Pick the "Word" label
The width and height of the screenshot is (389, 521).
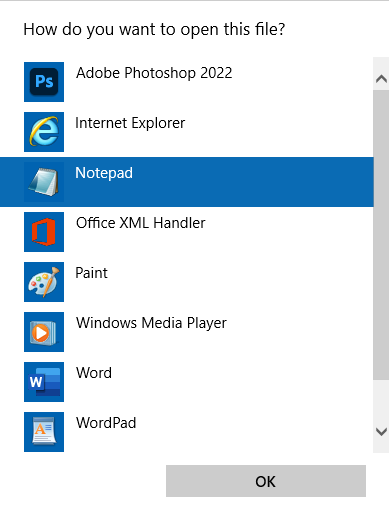click(x=94, y=373)
